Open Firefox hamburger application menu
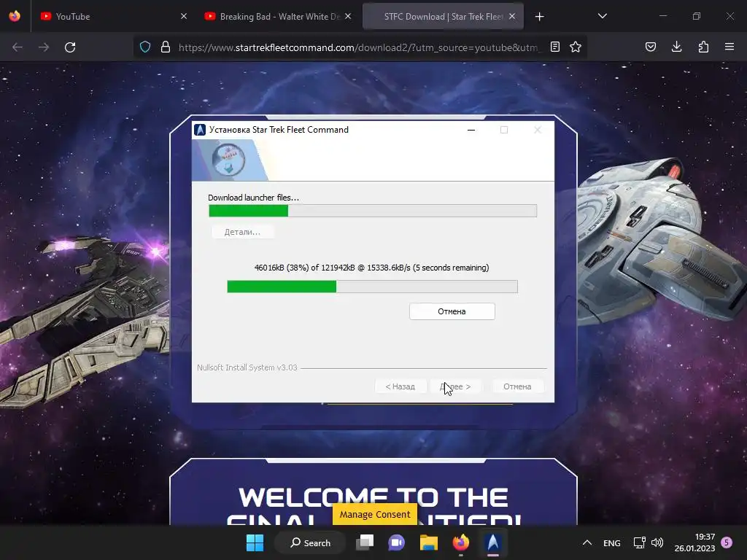 [x=729, y=47]
